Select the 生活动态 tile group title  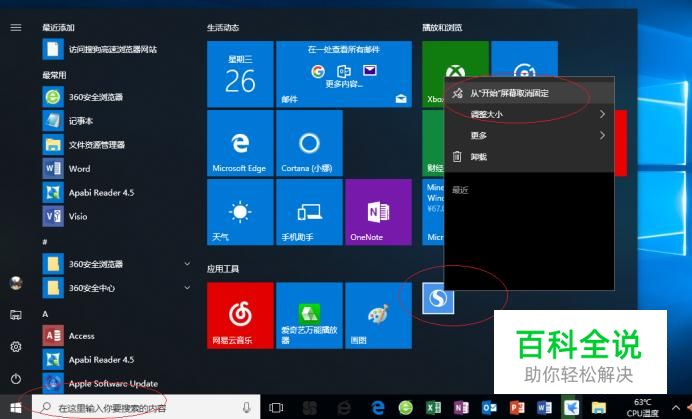[223, 27]
